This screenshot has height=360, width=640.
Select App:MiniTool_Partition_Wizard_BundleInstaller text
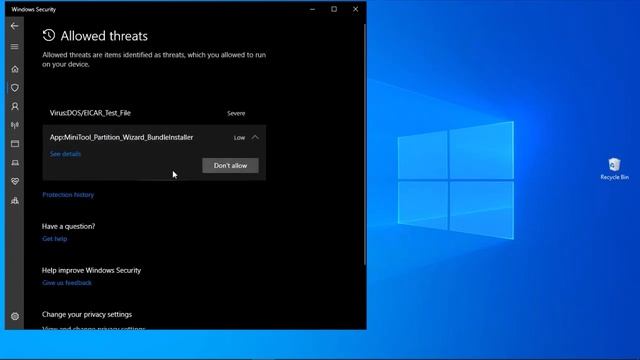click(x=122, y=138)
